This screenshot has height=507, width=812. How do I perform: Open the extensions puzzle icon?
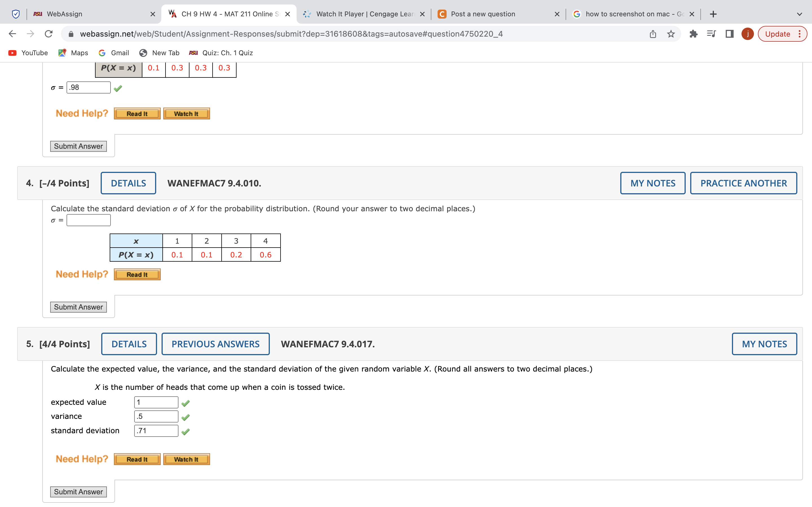click(x=693, y=34)
